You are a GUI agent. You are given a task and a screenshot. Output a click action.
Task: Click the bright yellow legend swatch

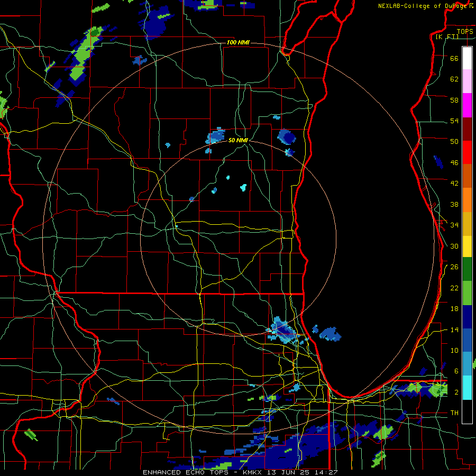click(467, 246)
